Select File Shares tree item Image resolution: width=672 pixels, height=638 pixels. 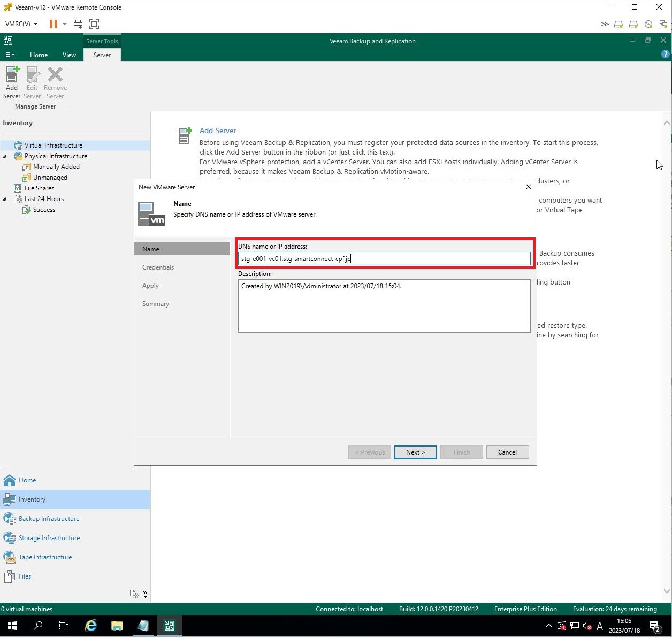(x=39, y=188)
